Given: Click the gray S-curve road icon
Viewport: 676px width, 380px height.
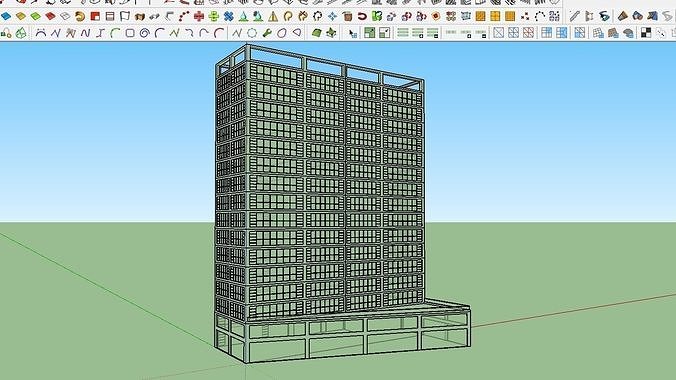Looking at the screenshot, I should click(667, 16).
